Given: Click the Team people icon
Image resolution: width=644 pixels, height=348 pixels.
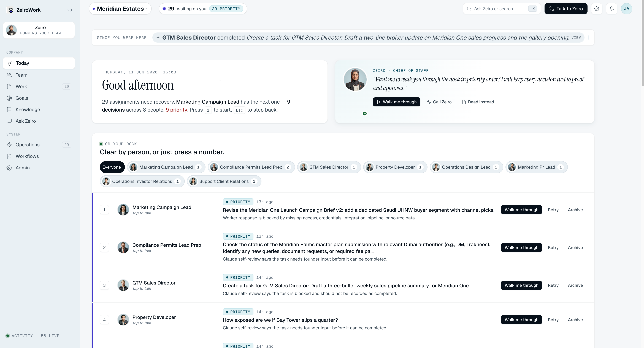Looking at the screenshot, I should (9, 75).
